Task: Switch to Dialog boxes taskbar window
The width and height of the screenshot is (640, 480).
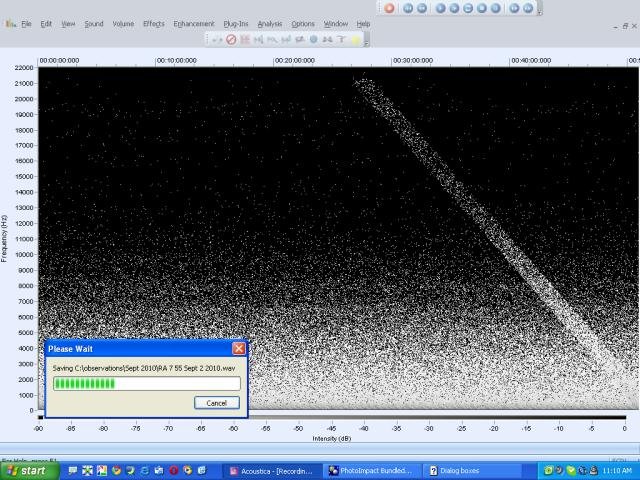Action: coord(471,471)
